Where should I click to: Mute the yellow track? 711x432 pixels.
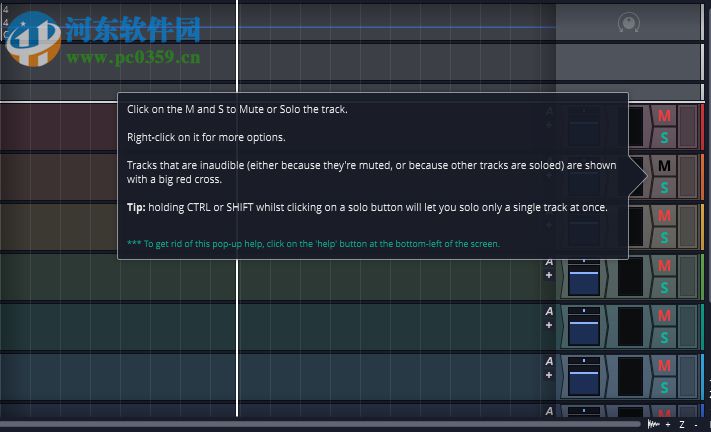point(664,216)
